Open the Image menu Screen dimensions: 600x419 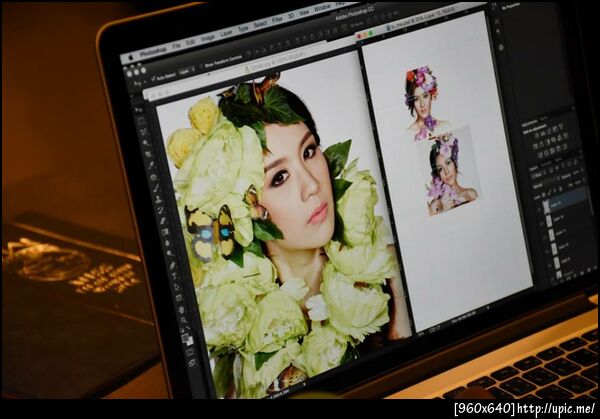(x=208, y=38)
